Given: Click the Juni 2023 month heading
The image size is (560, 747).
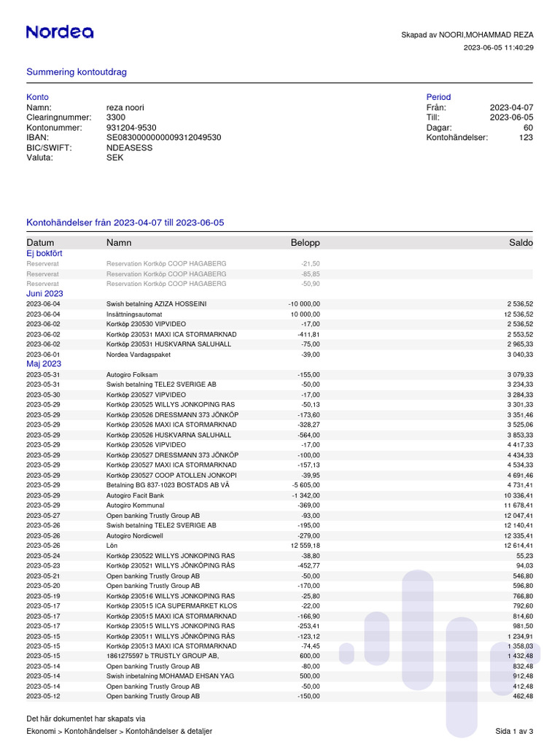Looking at the screenshot, I should click(x=44, y=293).
